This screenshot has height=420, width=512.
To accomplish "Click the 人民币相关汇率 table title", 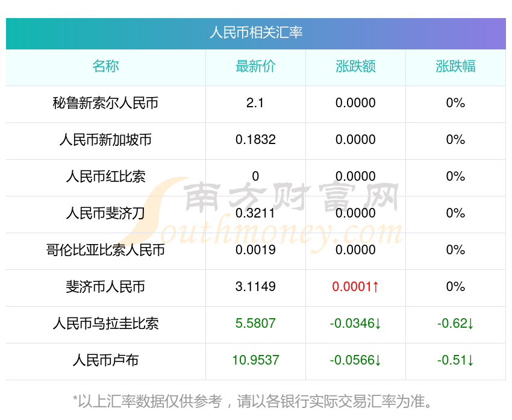I will 256,33.
